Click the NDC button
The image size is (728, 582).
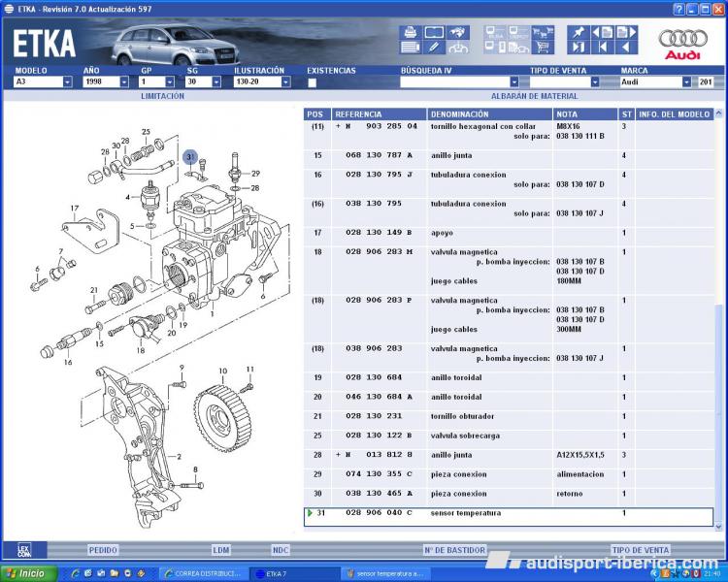coord(281,550)
